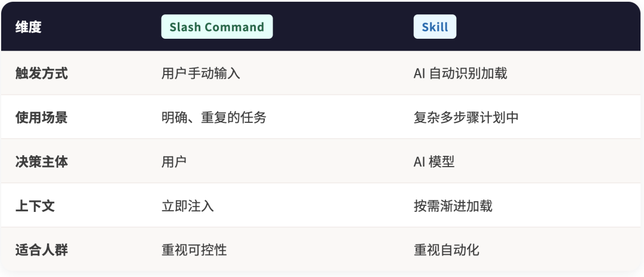Select the 决策主体 row label
Screen dimensions: 644x277
(42, 161)
